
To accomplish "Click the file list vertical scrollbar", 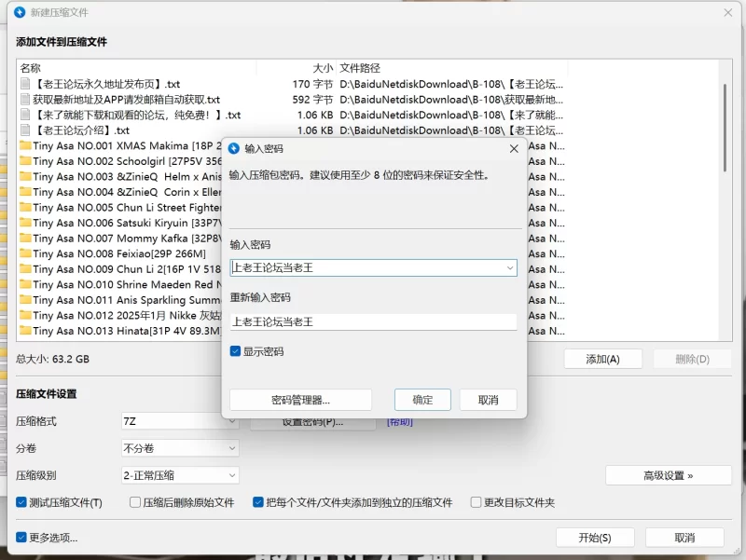I will point(725,126).
